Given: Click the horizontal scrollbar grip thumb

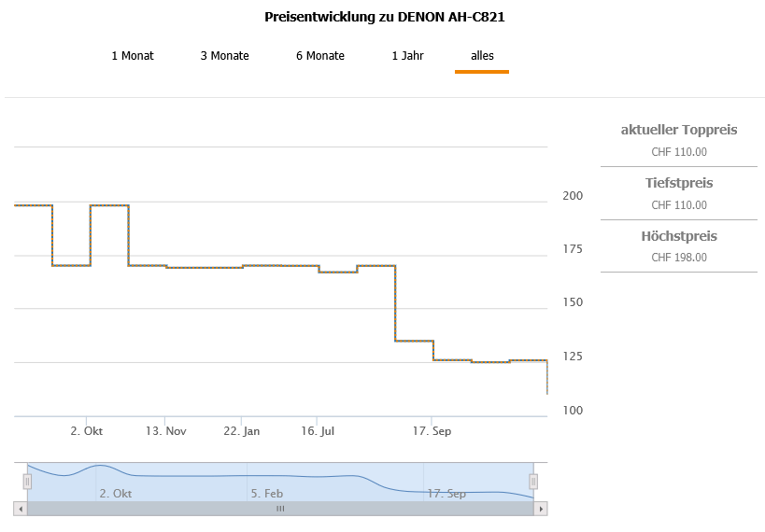Looking at the screenshot, I should point(280,509).
